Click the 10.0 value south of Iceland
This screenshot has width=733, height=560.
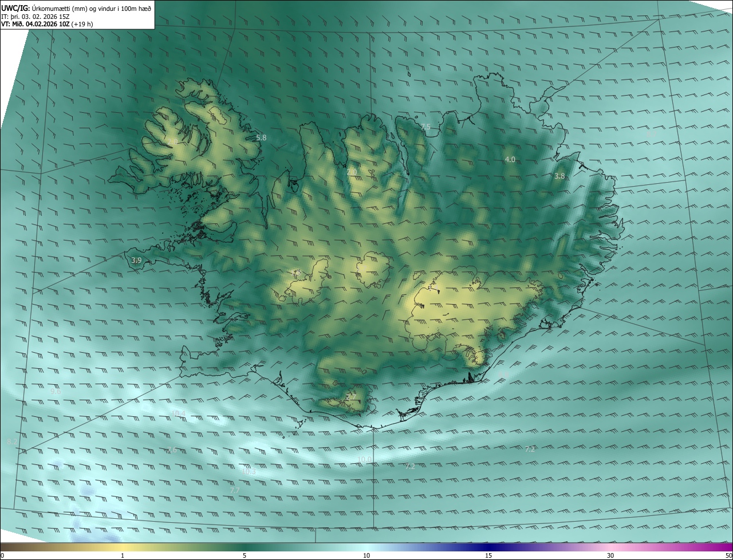click(364, 459)
